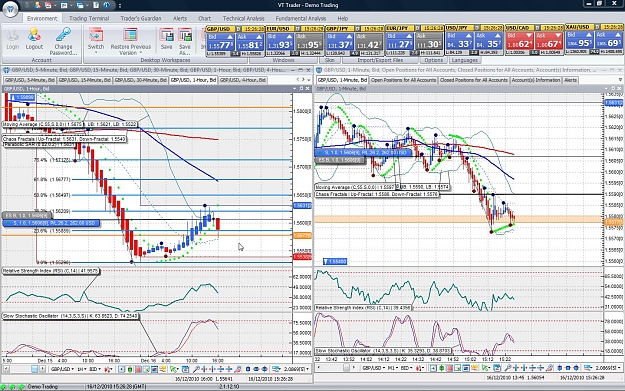The height and width of the screenshot is (391, 625).
Task: Click Restore Previous Version icon
Action: (131, 41)
